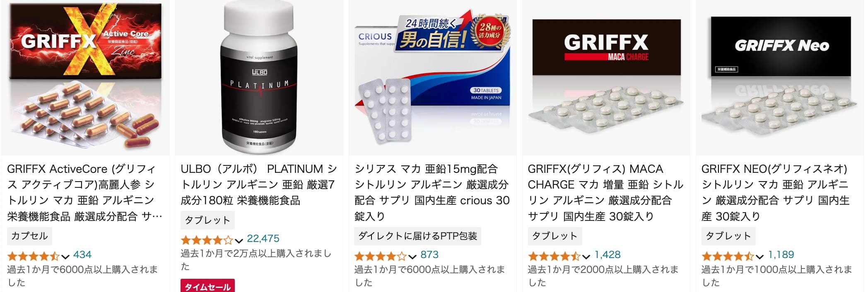Click star rating of ULBO PLATINUM
The height and width of the screenshot is (292, 868).
tap(207, 240)
